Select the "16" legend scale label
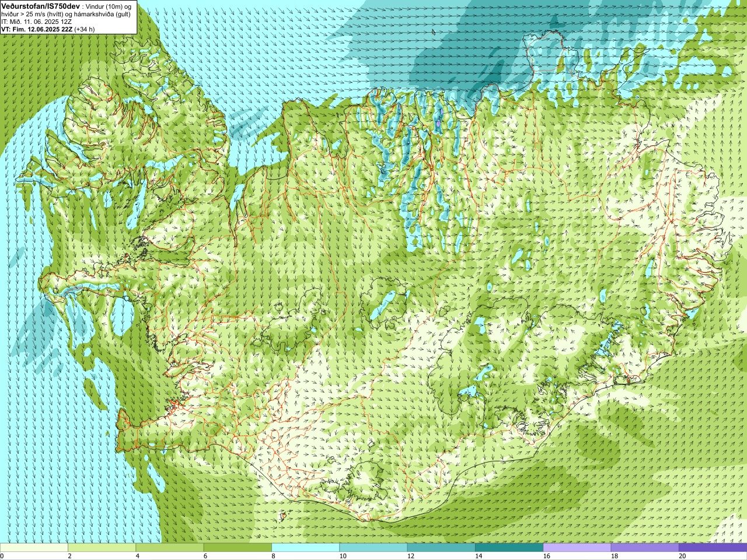 pos(546,556)
